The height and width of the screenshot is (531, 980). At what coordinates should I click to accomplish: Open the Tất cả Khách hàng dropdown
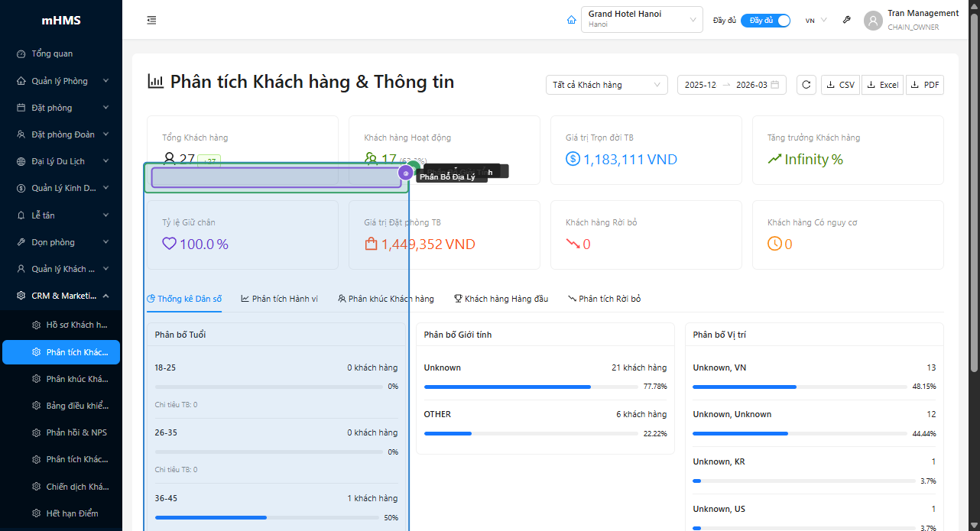(606, 85)
